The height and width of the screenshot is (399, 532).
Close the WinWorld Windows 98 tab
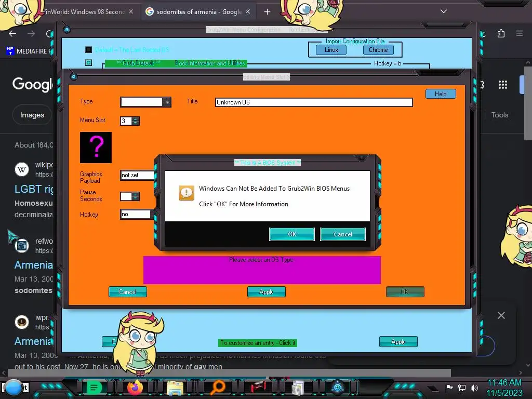[x=131, y=11]
